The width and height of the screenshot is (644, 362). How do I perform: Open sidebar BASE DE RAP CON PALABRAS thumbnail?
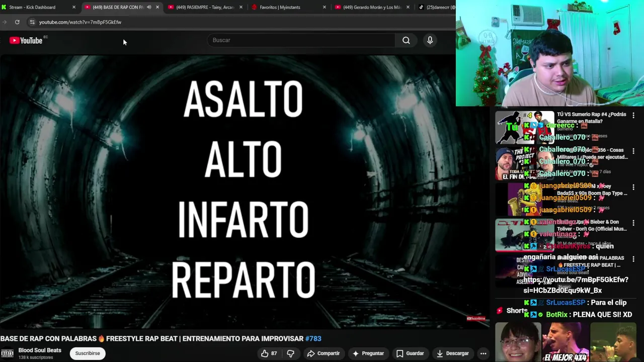pos(524,271)
